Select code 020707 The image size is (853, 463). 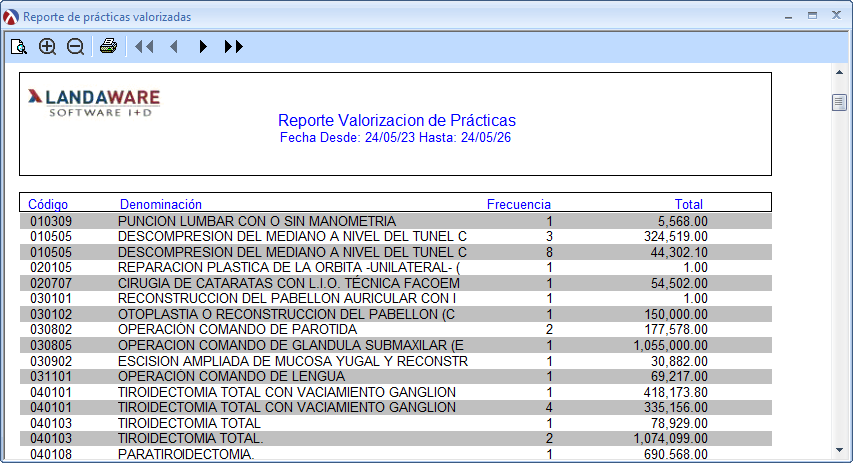(x=51, y=283)
